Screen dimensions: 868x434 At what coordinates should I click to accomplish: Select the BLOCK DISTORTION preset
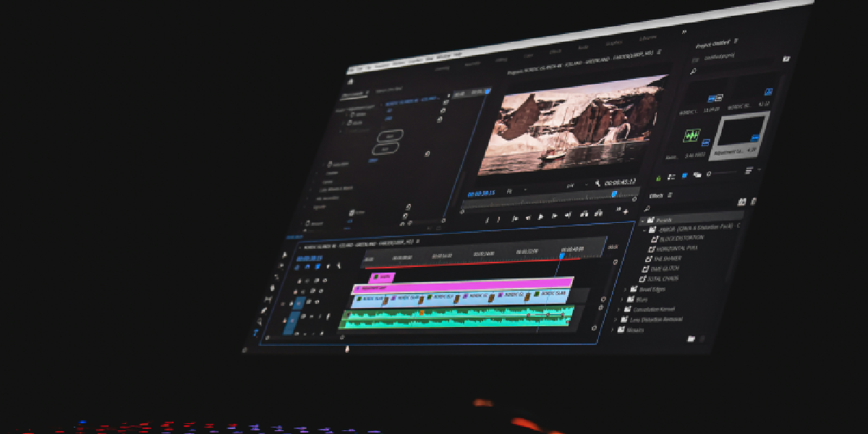(x=681, y=238)
